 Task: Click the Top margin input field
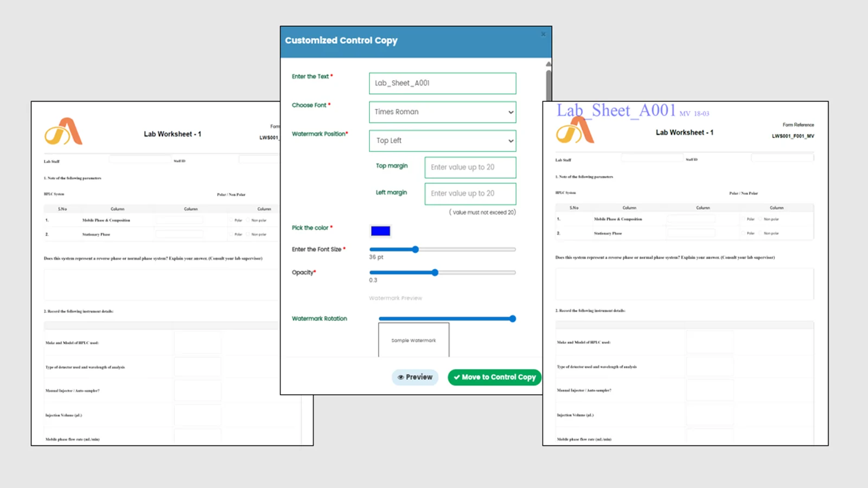pos(470,168)
